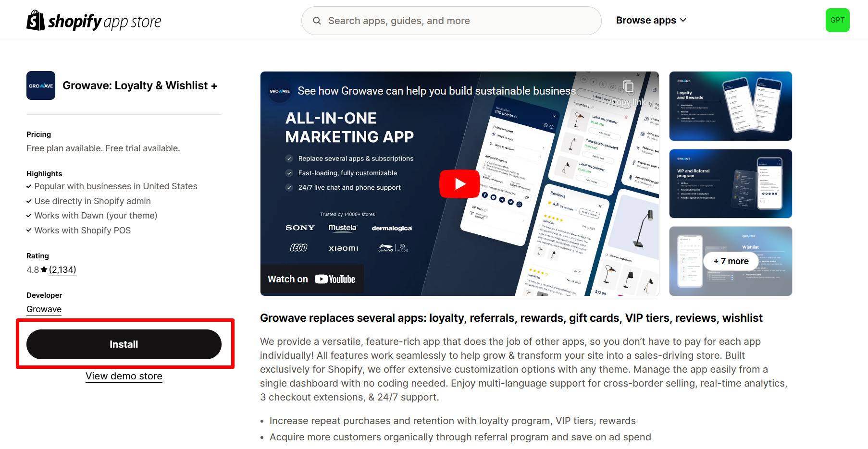Click the Install button
868x449 pixels.
coord(124,344)
